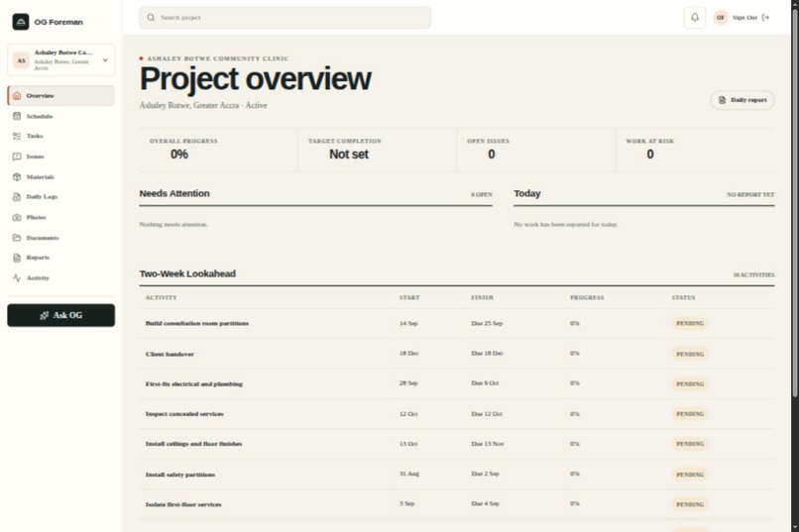Screen dimensions: 799x532
Task: Click the Open Issues count
Action: [492, 155]
